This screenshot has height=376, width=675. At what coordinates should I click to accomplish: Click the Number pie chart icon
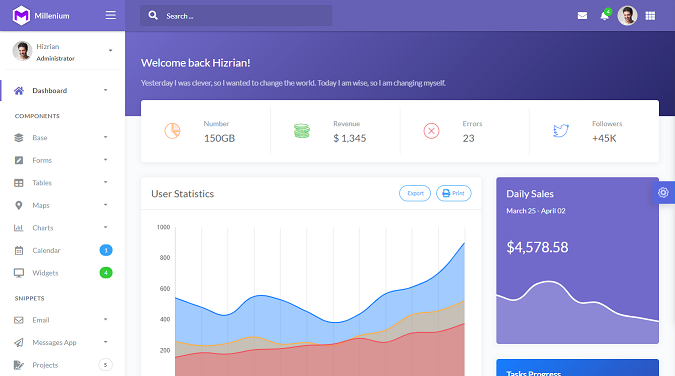[172, 131]
